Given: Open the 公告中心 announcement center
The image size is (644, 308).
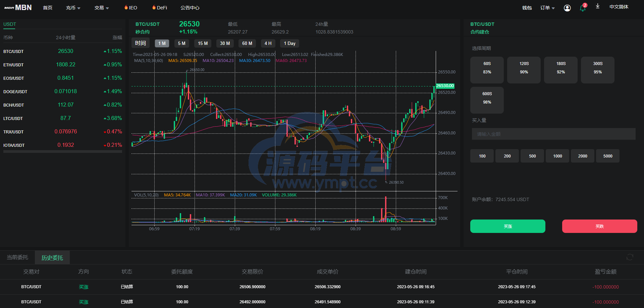Looking at the screenshot, I should click(x=190, y=8).
